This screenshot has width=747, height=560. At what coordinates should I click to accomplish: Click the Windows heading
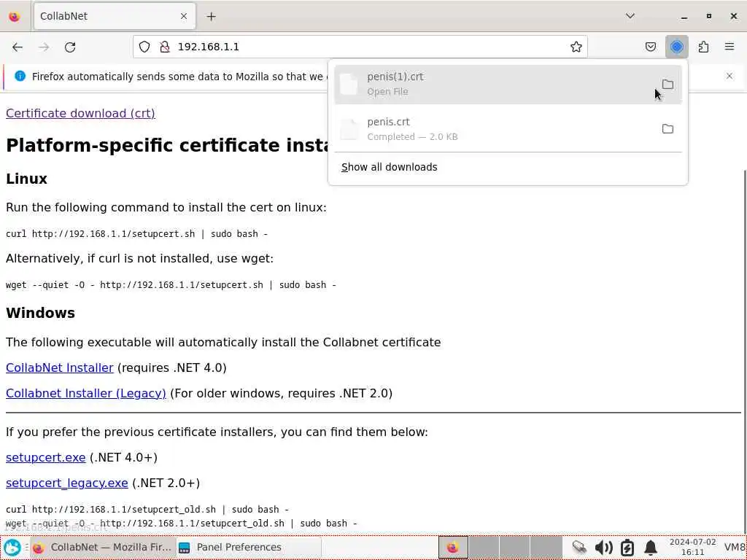point(41,313)
